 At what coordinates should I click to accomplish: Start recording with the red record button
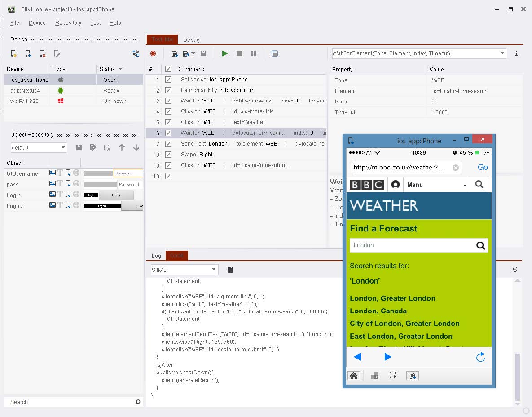point(153,53)
